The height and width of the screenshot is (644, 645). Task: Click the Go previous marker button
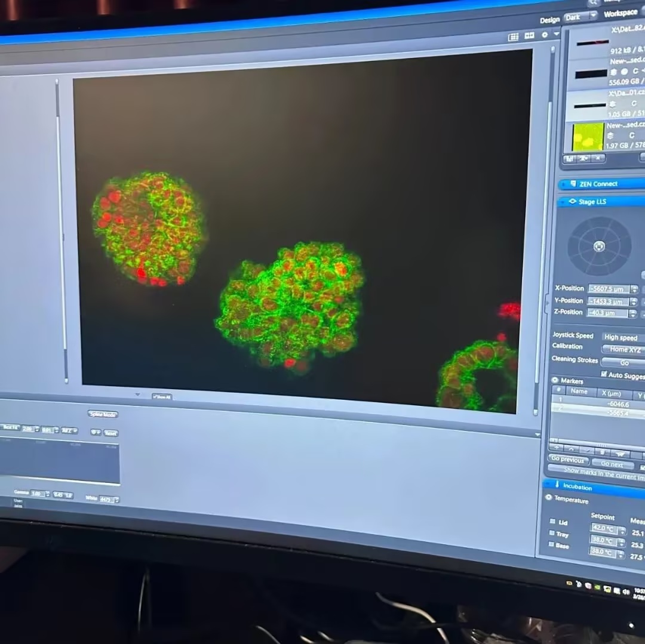568,460
